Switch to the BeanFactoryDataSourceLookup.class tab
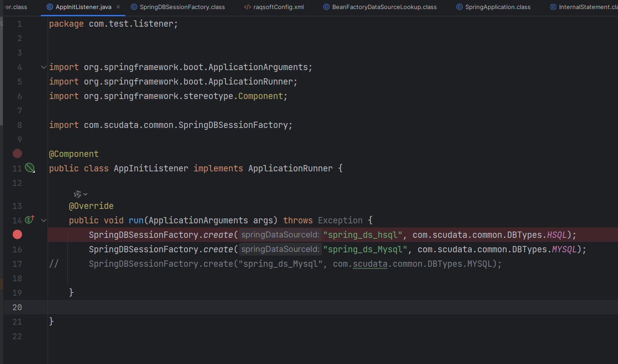This screenshot has width=618, height=364. pyautogui.click(x=384, y=7)
